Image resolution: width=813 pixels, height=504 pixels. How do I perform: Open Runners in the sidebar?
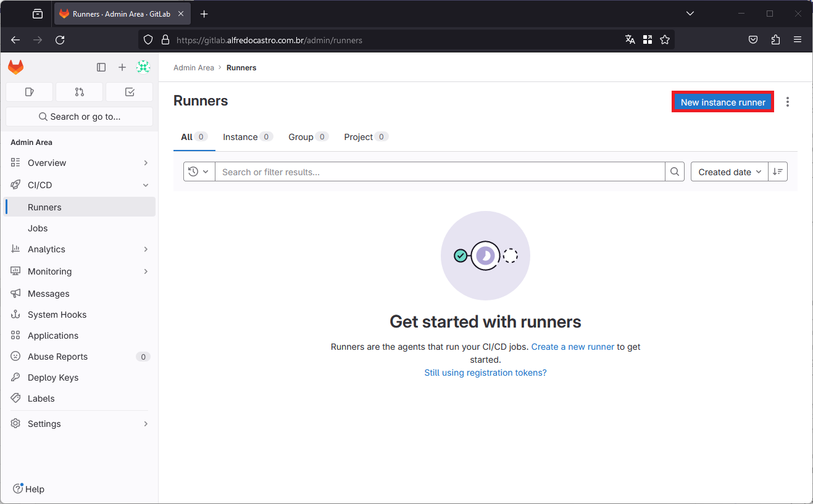click(x=80, y=207)
